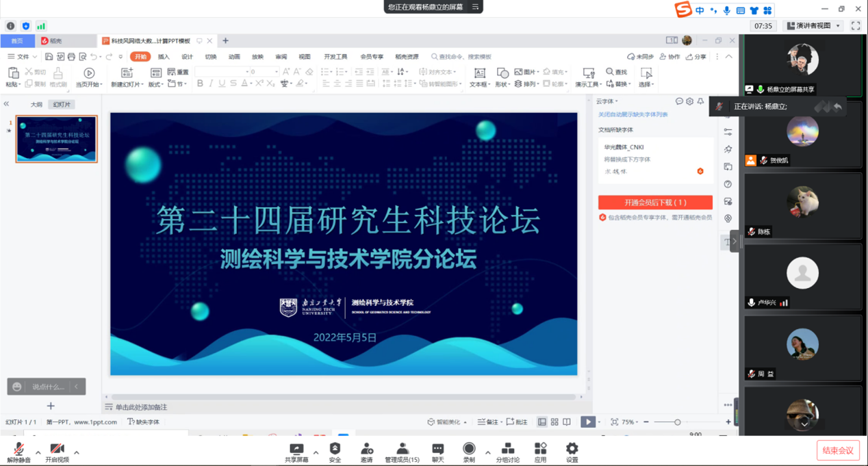The image size is (868, 466).
Task: Turn on camera with 开启视频
Action: click(x=57, y=449)
